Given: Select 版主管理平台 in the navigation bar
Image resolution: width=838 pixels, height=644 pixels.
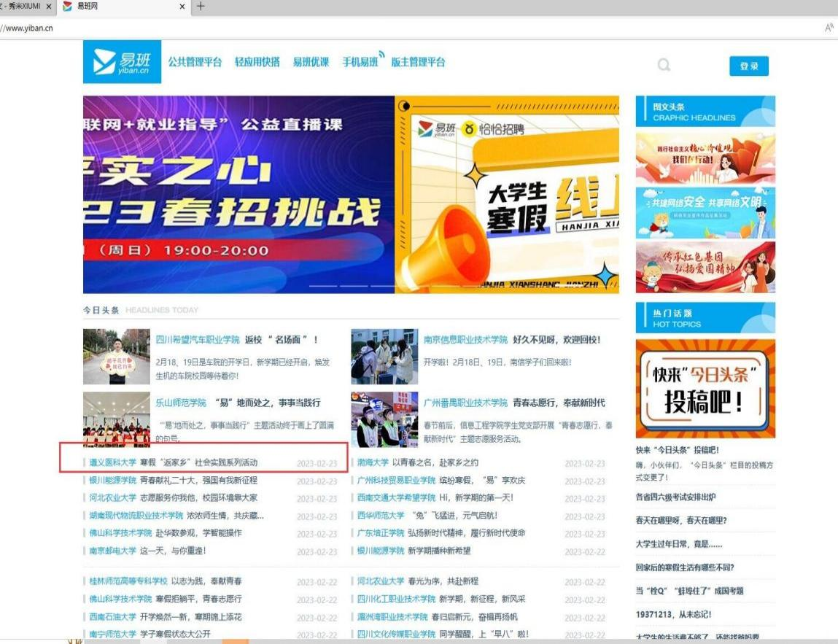Looking at the screenshot, I should (x=418, y=62).
